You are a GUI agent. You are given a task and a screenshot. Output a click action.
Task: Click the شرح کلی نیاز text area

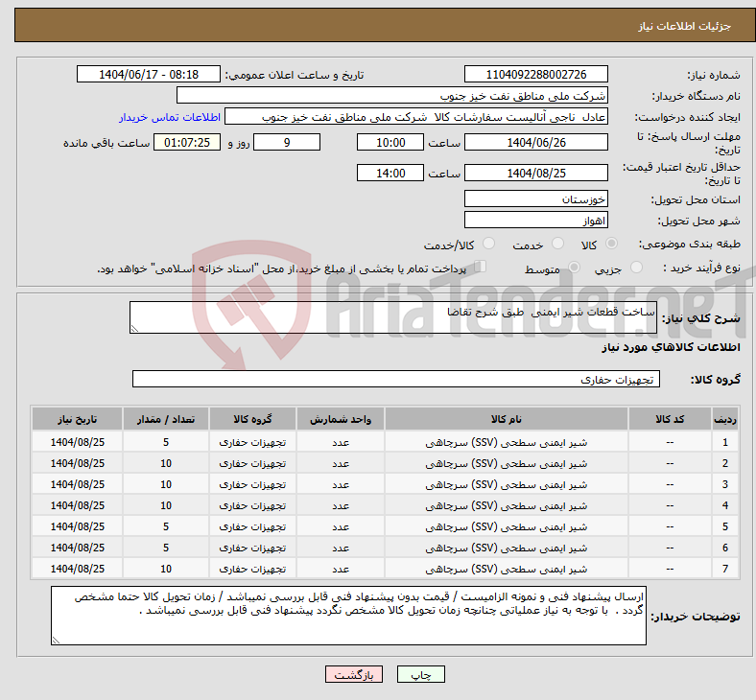pyautogui.click(x=393, y=317)
